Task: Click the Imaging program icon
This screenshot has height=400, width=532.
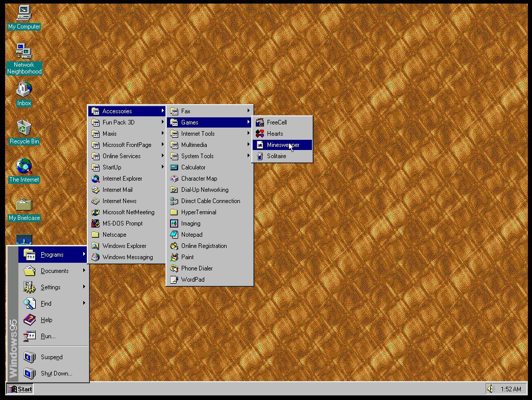Action: point(174,223)
